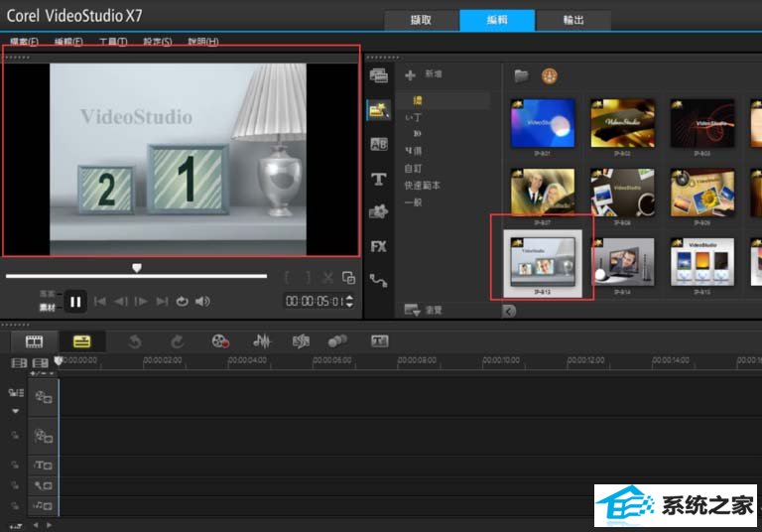Open the Sound Mixer icon

click(262, 341)
